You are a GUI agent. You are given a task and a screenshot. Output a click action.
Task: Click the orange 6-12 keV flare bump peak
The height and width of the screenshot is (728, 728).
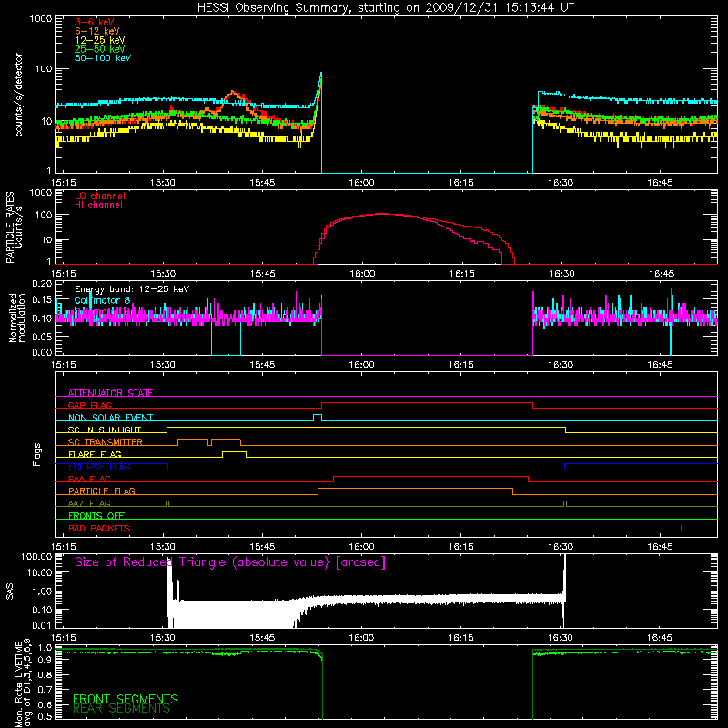(232, 92)
